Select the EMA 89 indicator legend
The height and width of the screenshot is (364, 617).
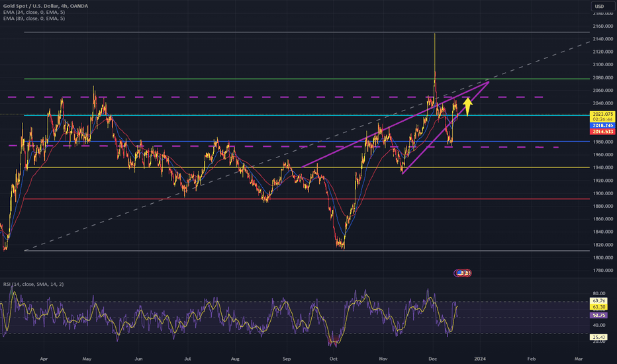[x=34, y=19]
